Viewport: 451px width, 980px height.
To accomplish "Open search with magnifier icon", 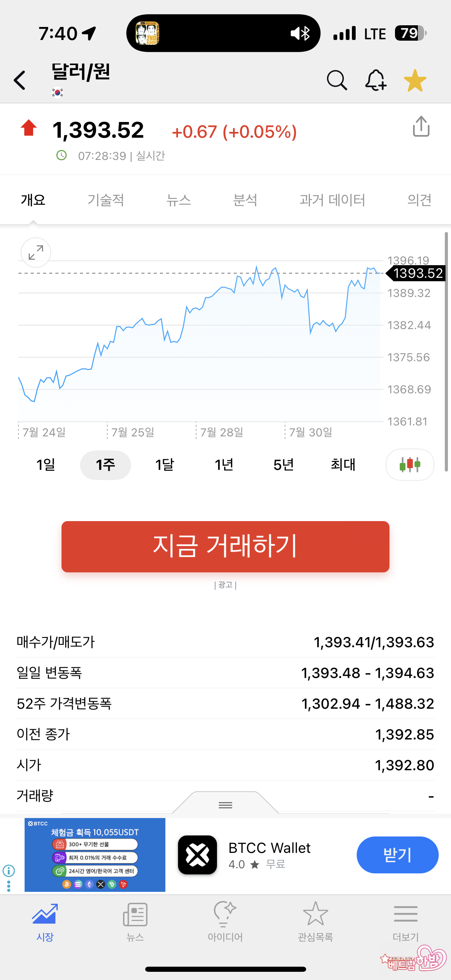I will [x=337, y=80].
